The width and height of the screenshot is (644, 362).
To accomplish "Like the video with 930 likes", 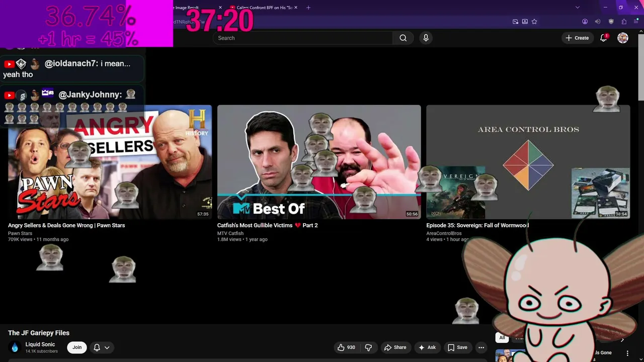I will pos(346,347).
